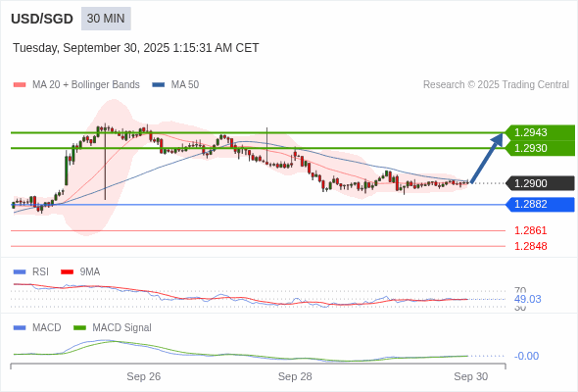Click the MACD legend label
Screen dimensions: 578x392
(x=47, y=328)
